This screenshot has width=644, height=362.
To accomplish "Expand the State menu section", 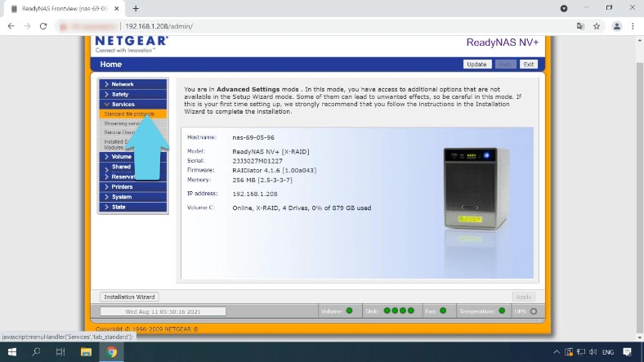I will (x=133, y=207).
